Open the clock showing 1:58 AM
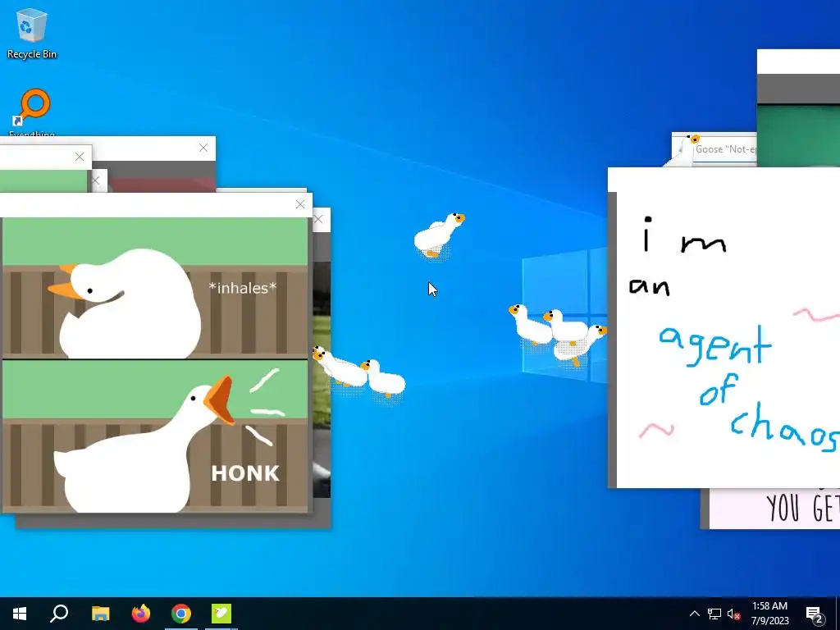 [769, 614]
